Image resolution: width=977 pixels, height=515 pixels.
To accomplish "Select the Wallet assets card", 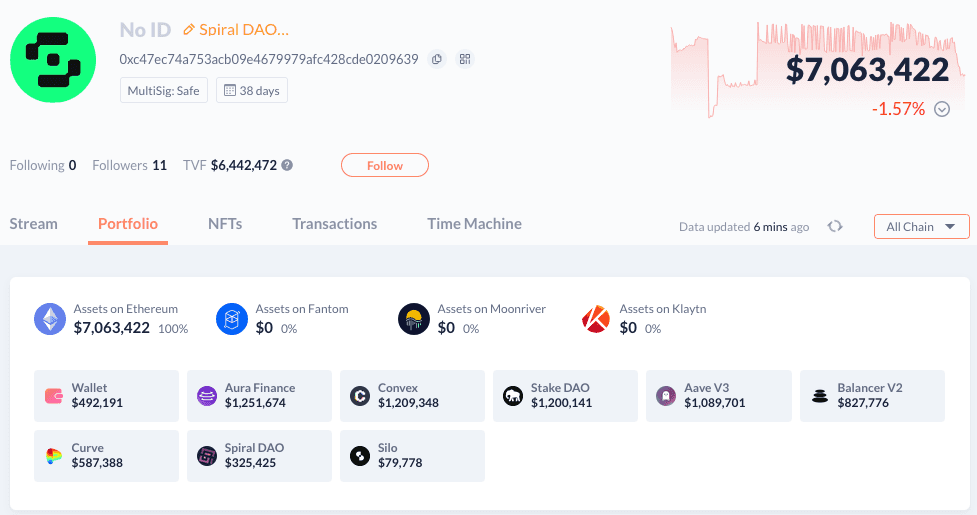I will [106, 396].
